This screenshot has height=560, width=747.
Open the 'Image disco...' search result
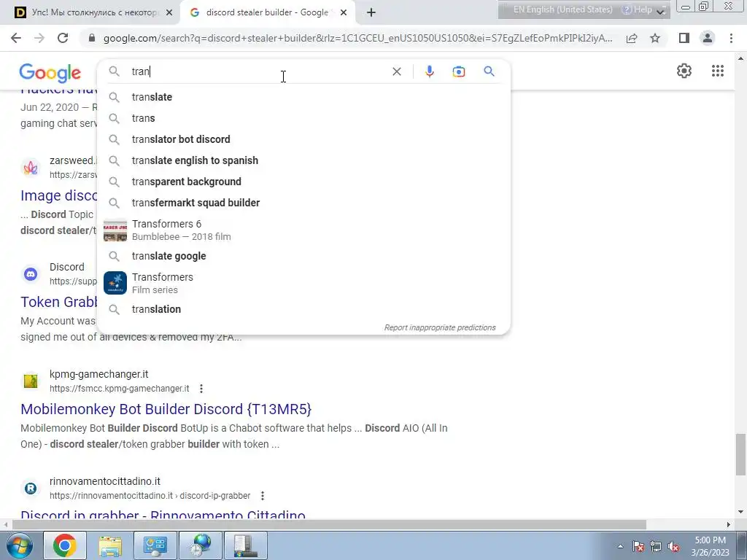coord(58,195)
